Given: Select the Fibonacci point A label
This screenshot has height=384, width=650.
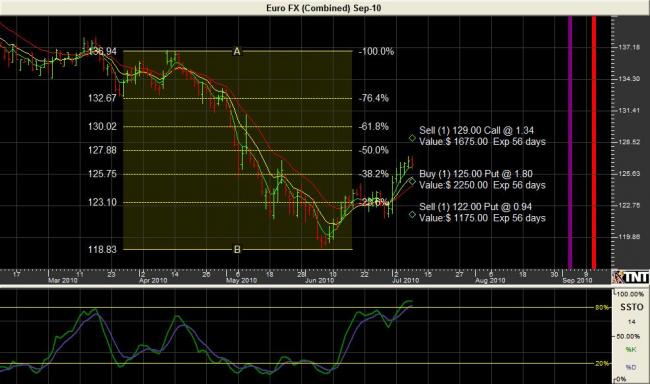Looking at the screenshot, I should tap(237, 51).
